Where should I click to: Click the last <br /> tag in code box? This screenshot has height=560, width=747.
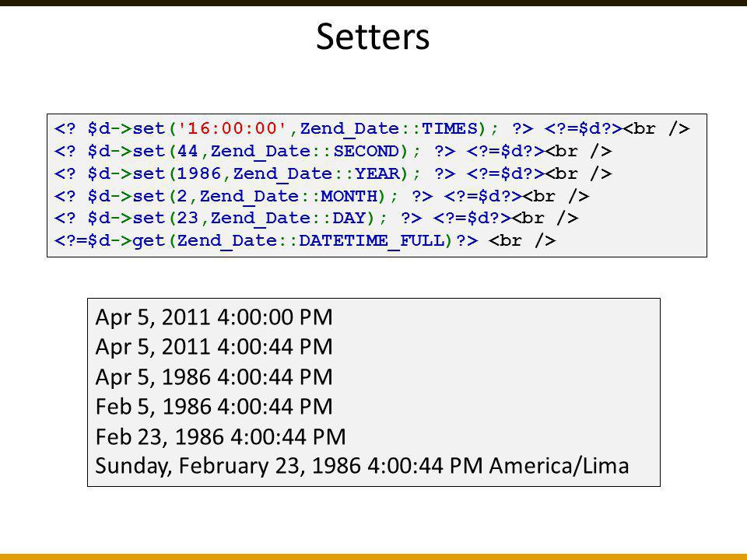pyautogui.click(x=522, y=240)
